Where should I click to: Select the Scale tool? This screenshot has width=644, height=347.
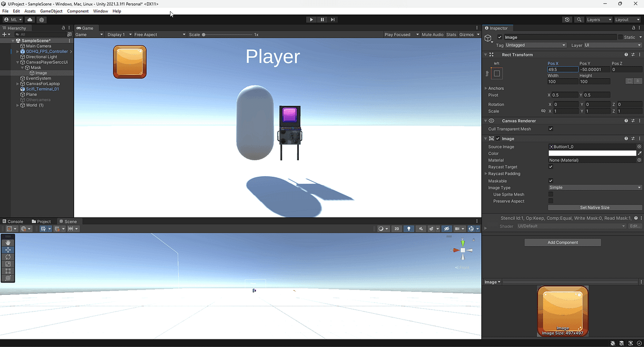click(8, 264)
